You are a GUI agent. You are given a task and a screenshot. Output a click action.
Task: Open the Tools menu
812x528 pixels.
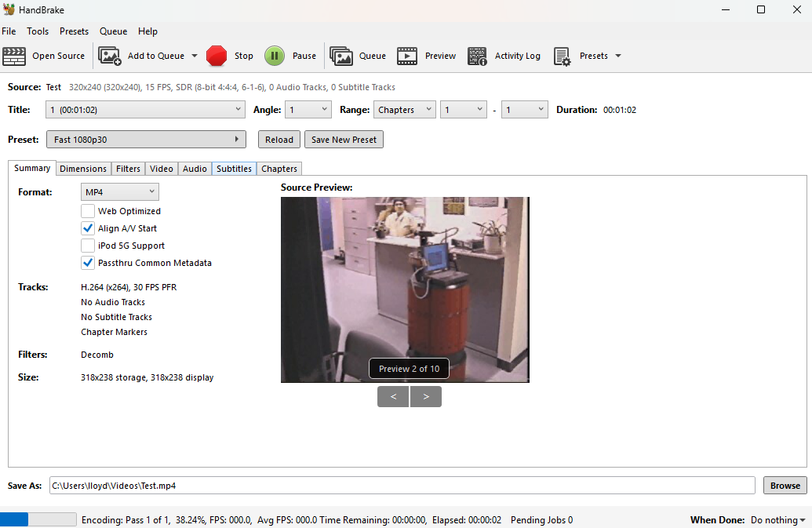(38, 31)
